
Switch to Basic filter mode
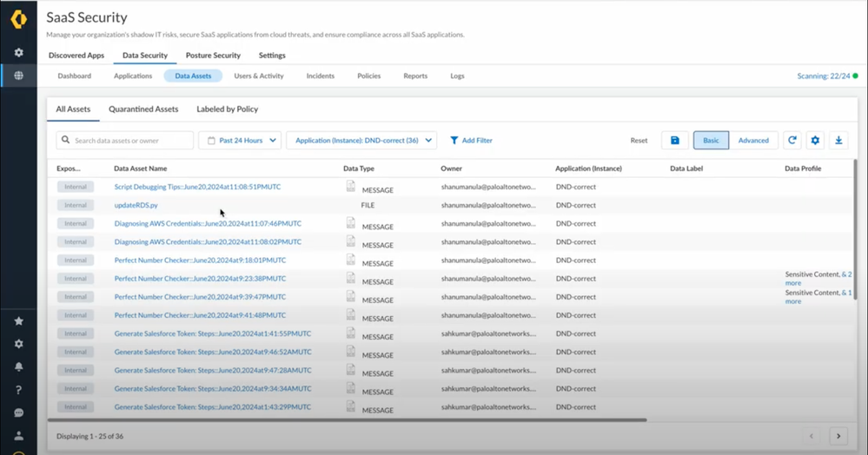pyautogui.click(x=711, y=141)
